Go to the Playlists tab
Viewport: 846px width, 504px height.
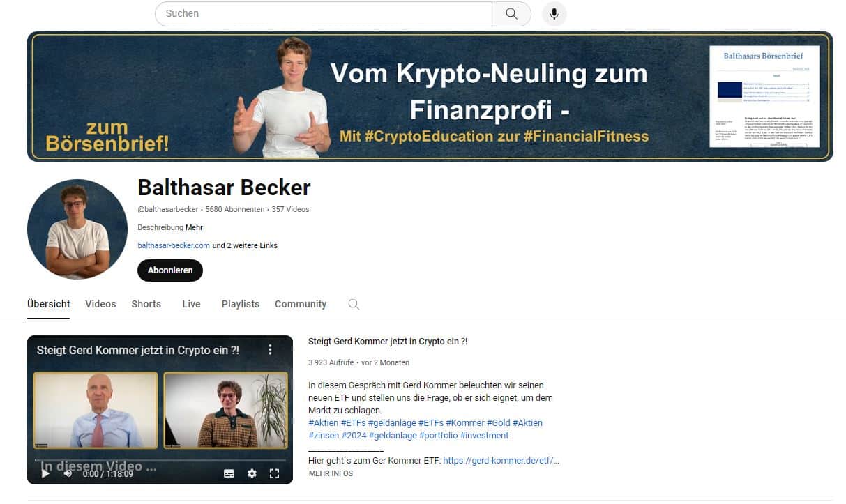click(x=241, y=304)
